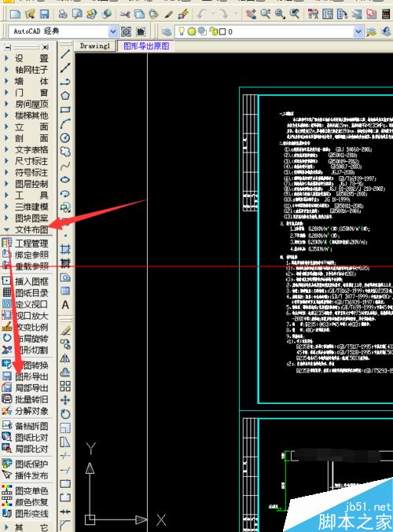This screenshot has height=532, width=393.
Task: Click the Undo arrow icon
Action: pos(201,14)
